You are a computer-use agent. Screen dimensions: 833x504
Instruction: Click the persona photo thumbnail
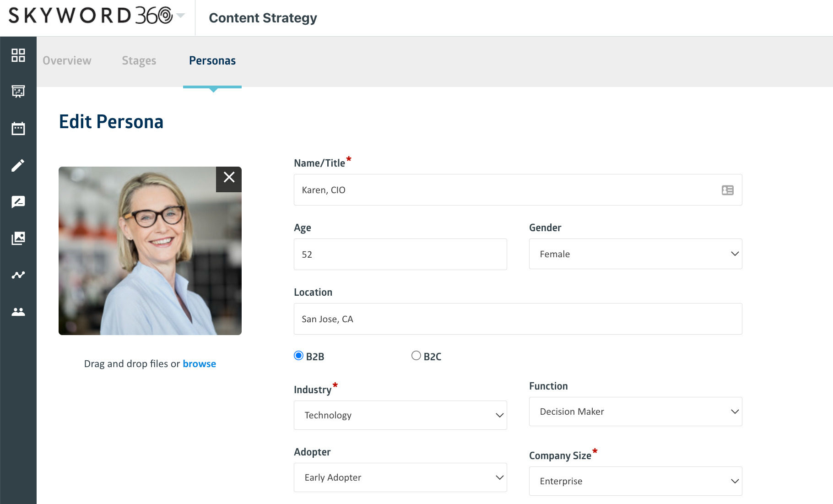coord(150,251)
